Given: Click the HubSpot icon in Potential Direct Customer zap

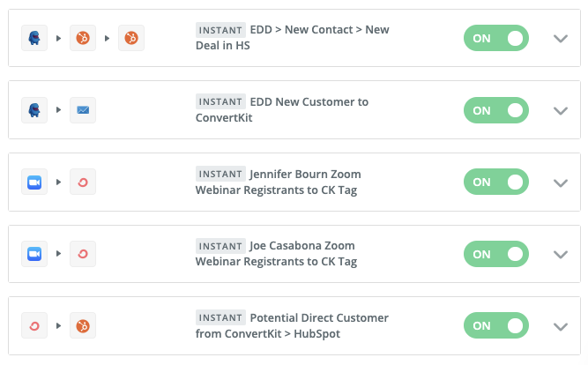Looking at the screenshot, I should (x=83, y=325).
